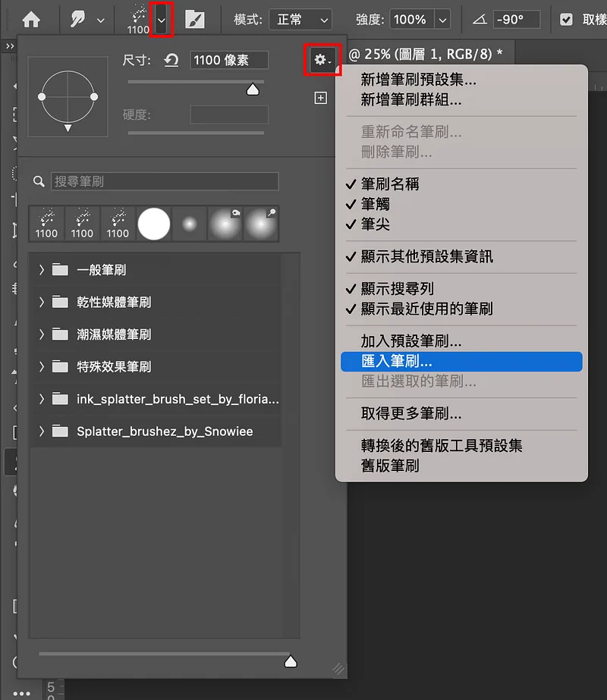Select the second recent 1100 splatter brush

click(x=82, y=224)
